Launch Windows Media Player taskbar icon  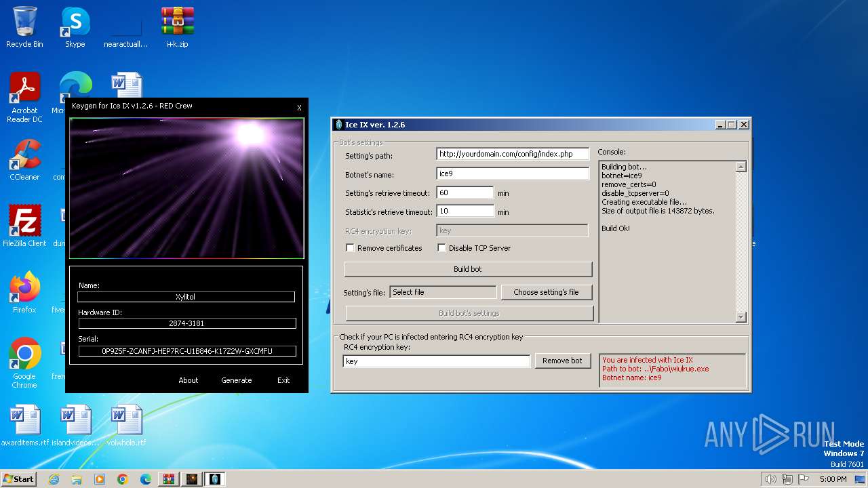(100, 479)
